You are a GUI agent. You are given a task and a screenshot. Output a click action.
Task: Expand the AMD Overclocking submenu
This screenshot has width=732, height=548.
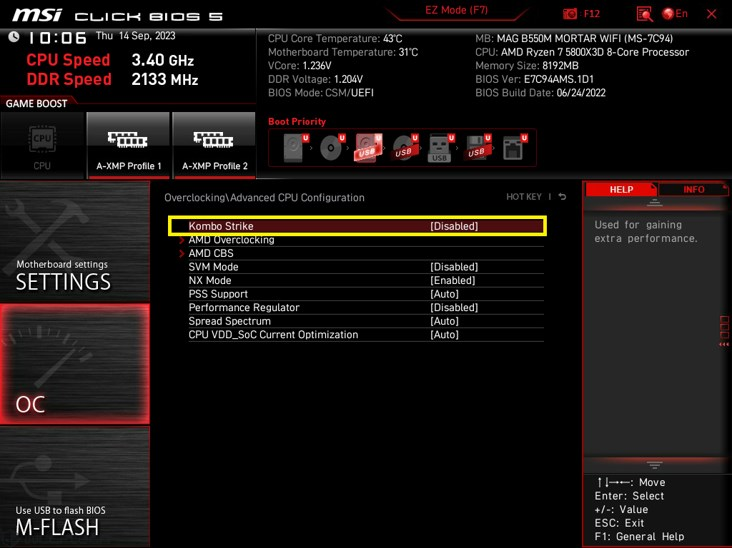click(x=231, y=240)
